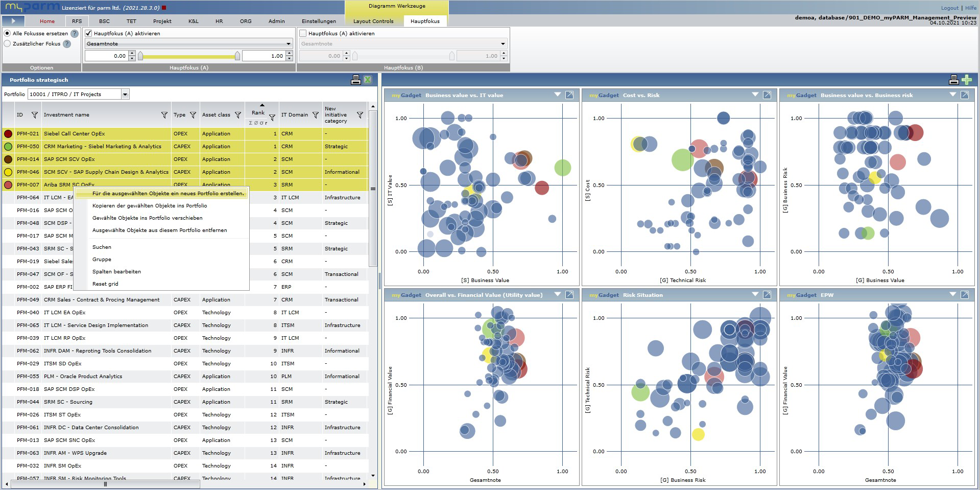Click the grid's horizontal scrollbar thumb

tap(105, 484)
